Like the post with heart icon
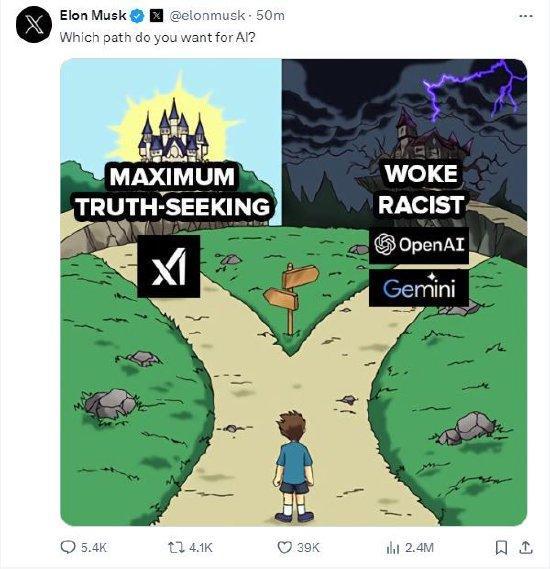550x569 pixels. [284, 547]
